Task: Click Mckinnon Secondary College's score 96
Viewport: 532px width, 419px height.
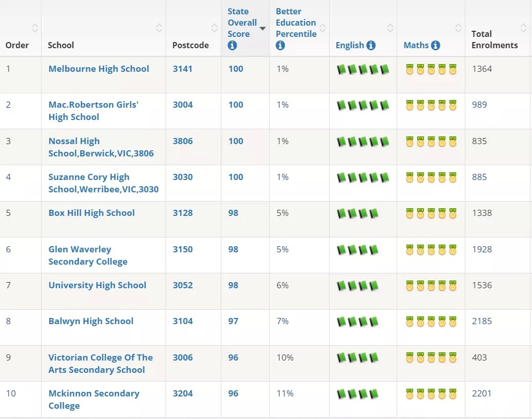Action: (233, 393)
